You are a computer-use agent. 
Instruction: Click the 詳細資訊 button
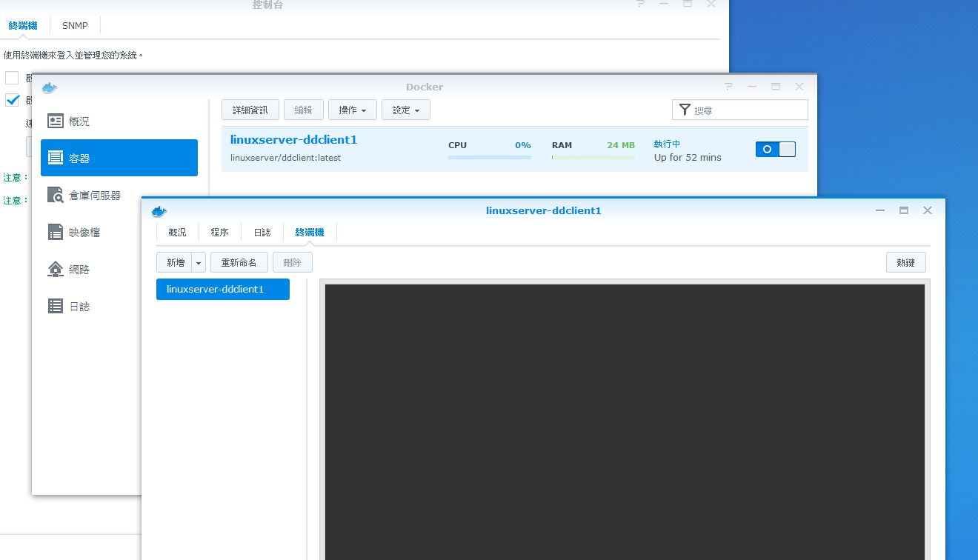coord(250,110)
